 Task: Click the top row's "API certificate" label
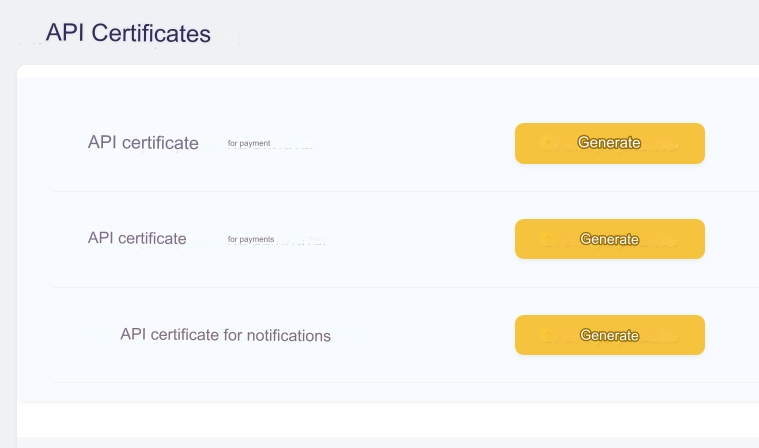143,143
